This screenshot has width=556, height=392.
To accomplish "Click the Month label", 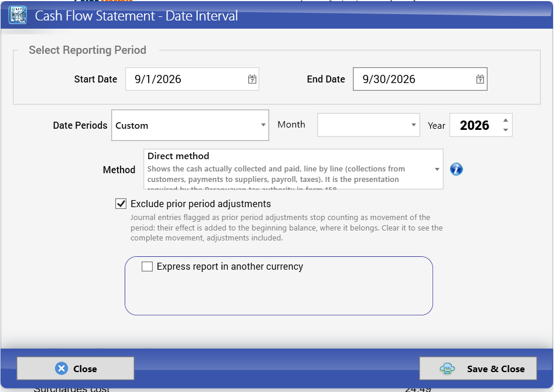I will 291,125.
